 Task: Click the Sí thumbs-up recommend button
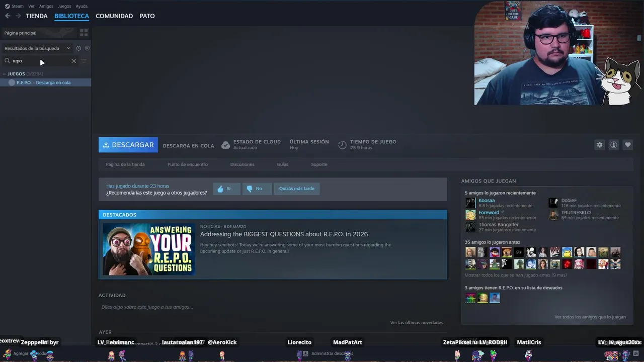click(227, 189)
